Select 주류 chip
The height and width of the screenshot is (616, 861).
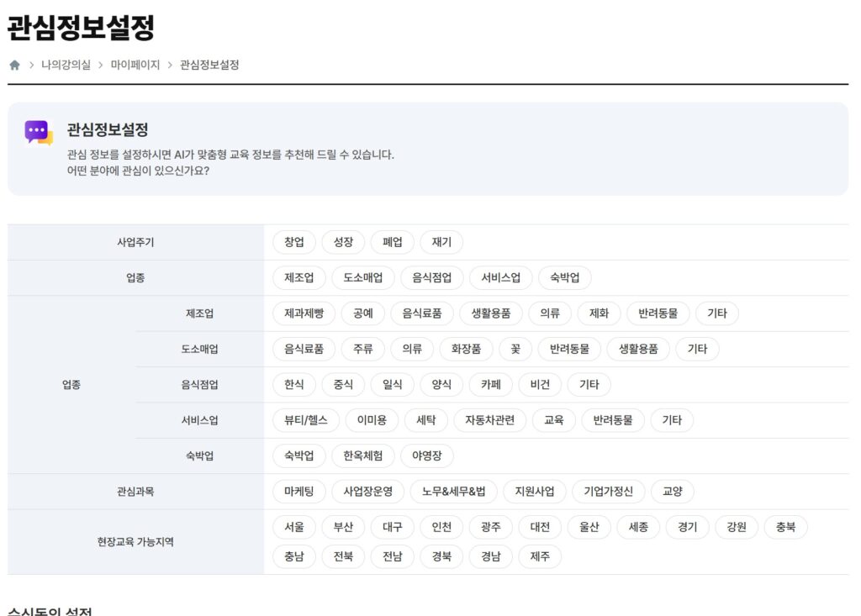363,349
